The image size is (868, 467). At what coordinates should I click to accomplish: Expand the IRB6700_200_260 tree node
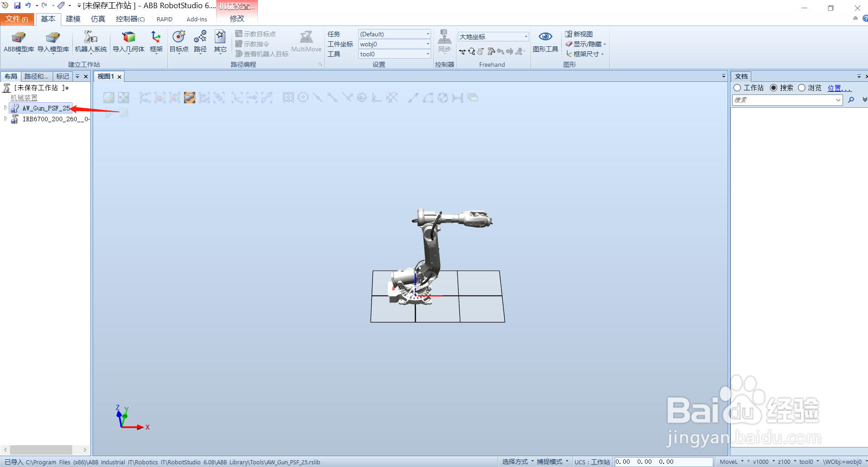click(5, 119)
